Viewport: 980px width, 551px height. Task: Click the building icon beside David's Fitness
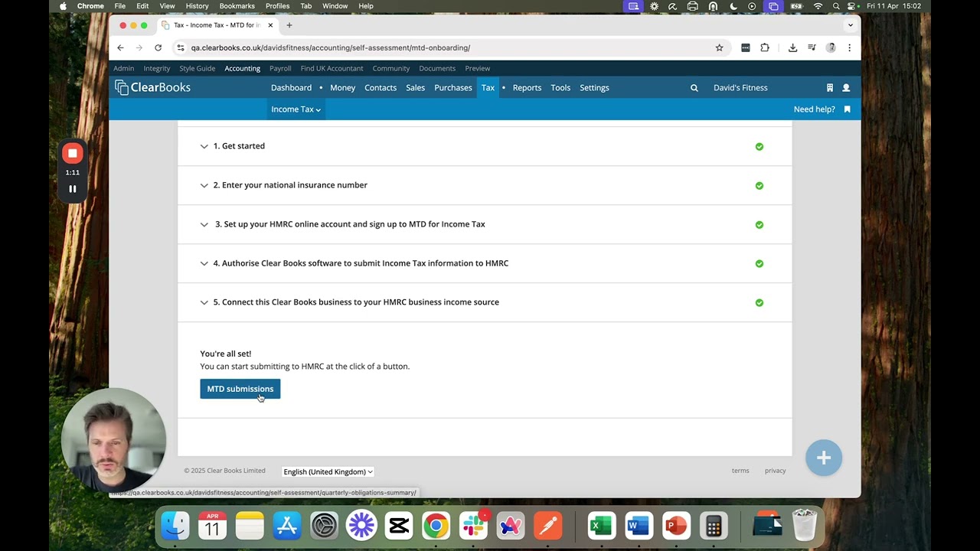pos(829,88)
